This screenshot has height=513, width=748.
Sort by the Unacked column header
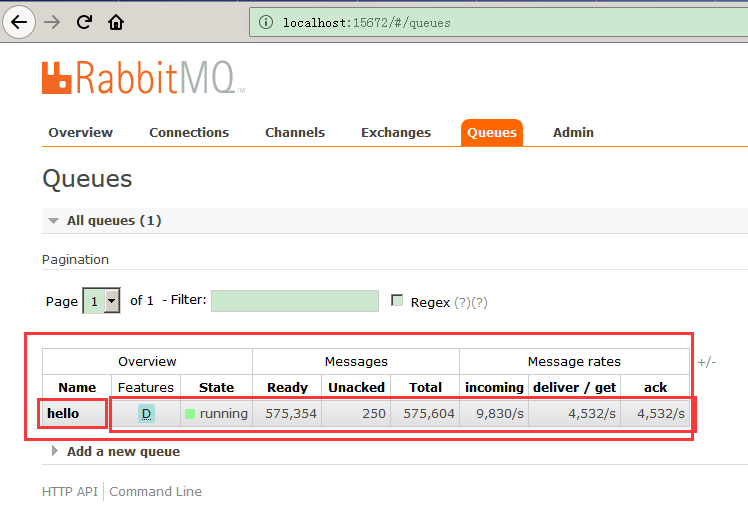coord(356,387)
